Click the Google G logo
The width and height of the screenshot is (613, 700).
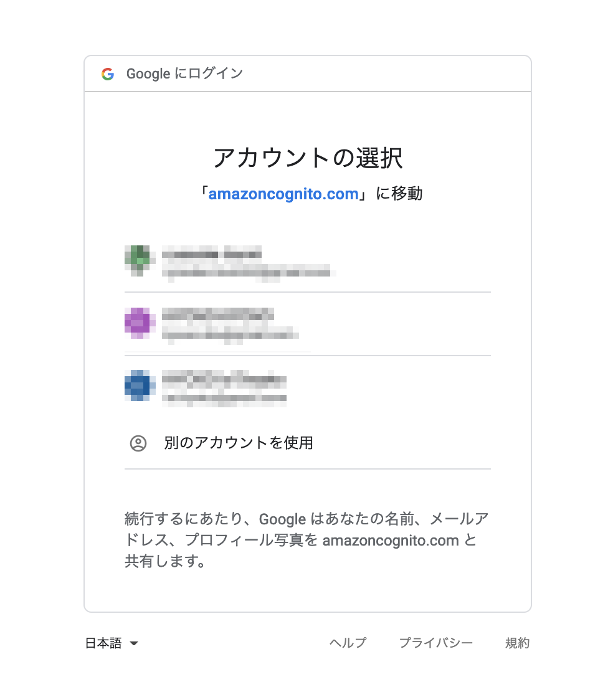click(108, 73)
